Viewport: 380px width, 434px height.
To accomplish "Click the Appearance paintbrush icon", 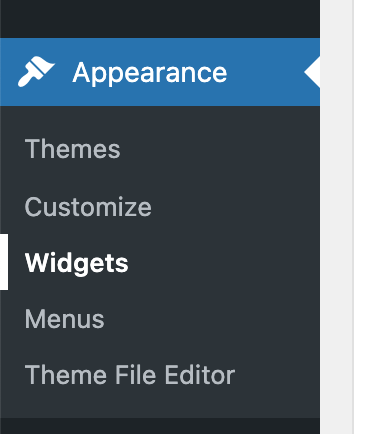I will (x=36, y=72).
